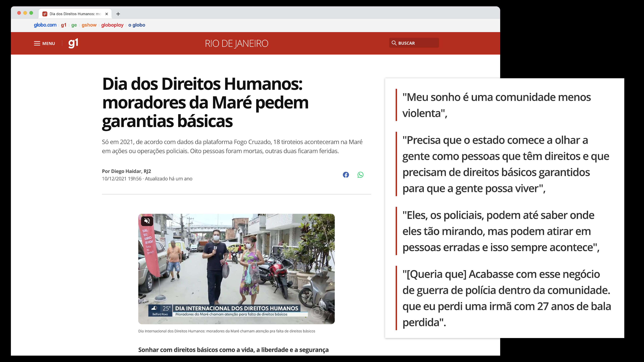Click the g1 logo in red header
The height and width of the screenshot is (362, 644).
pos(73,43)
